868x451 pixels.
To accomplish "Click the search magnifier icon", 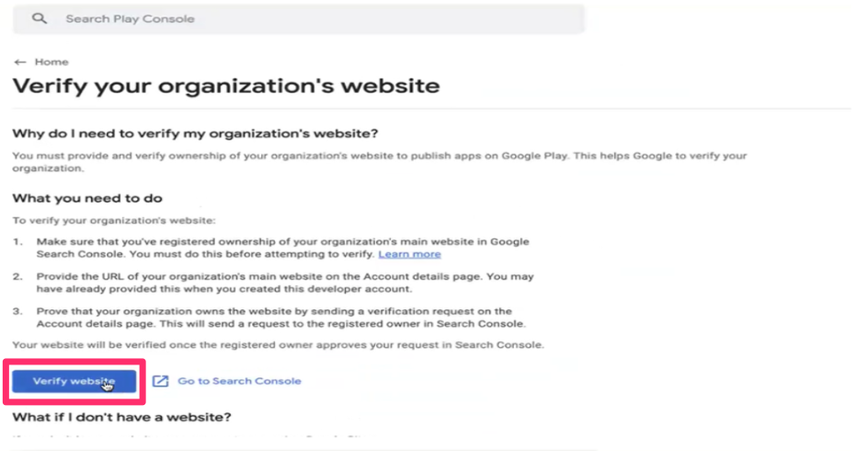I will tap(39, 18).
